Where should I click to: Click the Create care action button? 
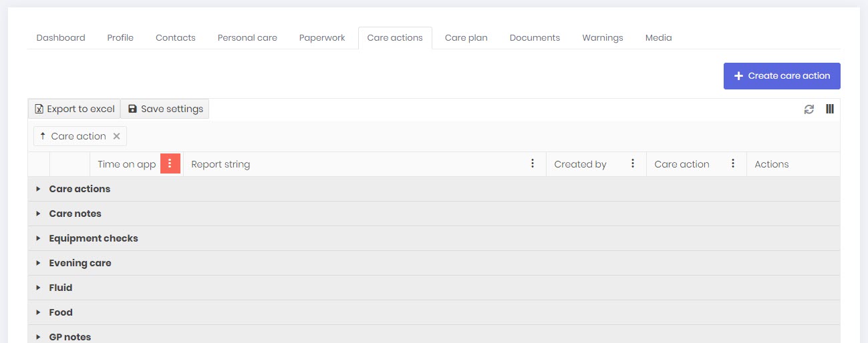pyautogui.click(x=781, y=76)
